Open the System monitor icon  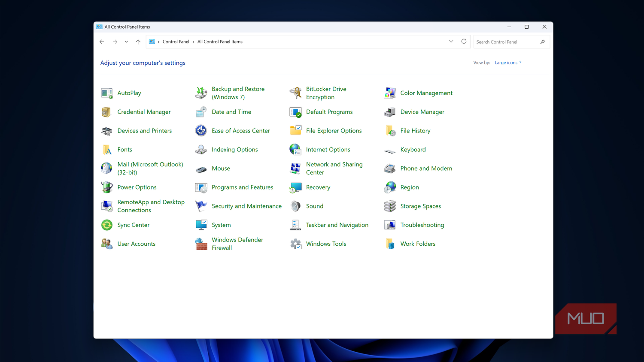click(201, 225)
